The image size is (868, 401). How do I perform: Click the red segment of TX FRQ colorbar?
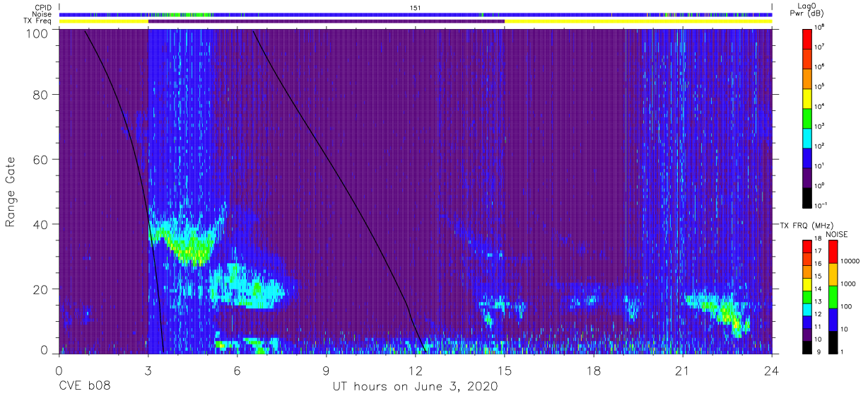(807, 246)
